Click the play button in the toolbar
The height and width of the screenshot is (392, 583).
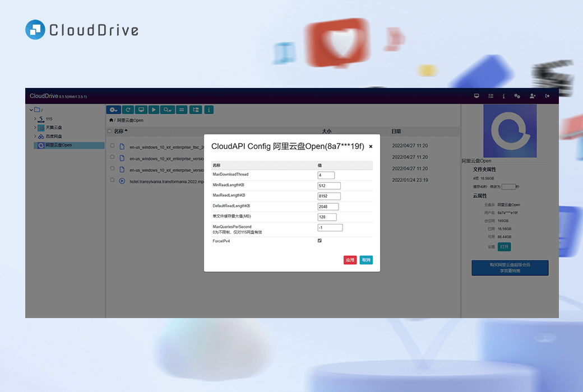coord(154,110)
